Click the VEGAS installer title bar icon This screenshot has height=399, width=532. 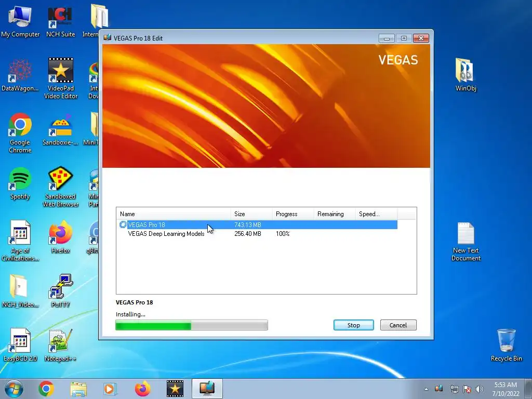pos(108,37)
